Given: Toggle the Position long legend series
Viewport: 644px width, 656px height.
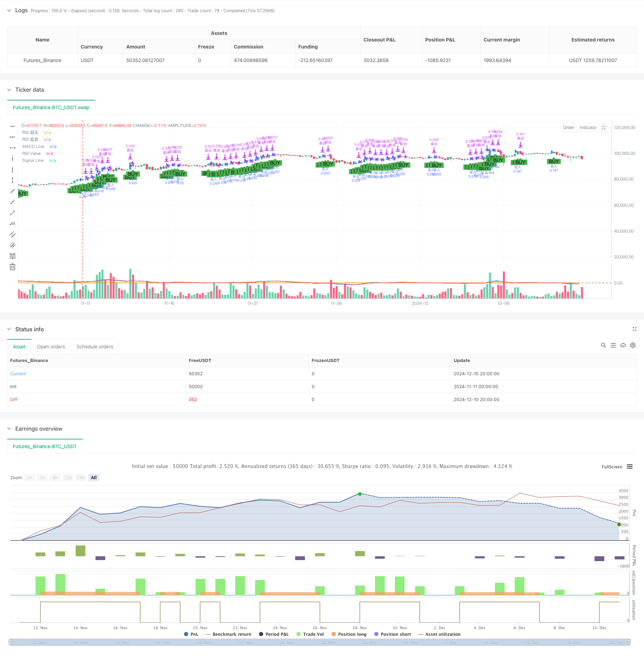Looking at the screenshot, I should click(x=349, y=634).
